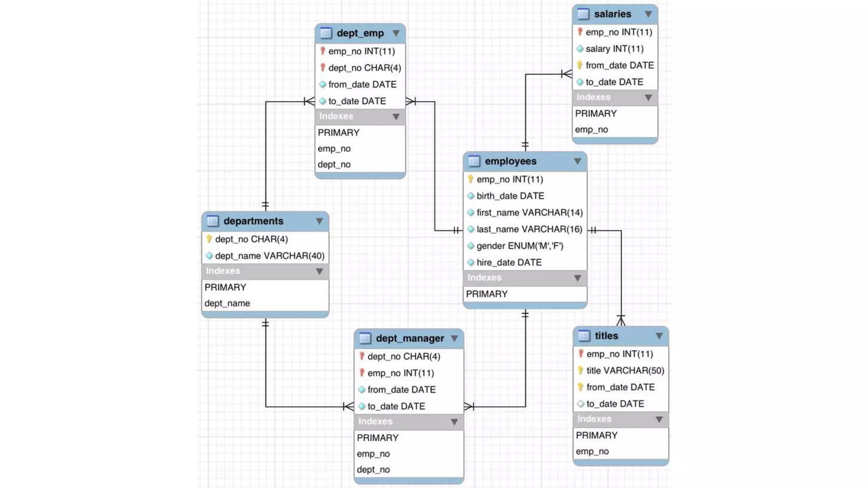Select title VARCHAR(50) column in titles
The image size is (868, 488).
click(x=625, y=371)
